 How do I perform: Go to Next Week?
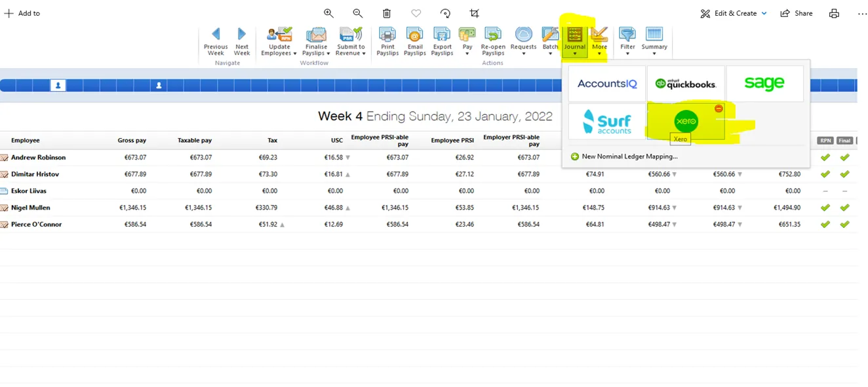tap(242, 41)
